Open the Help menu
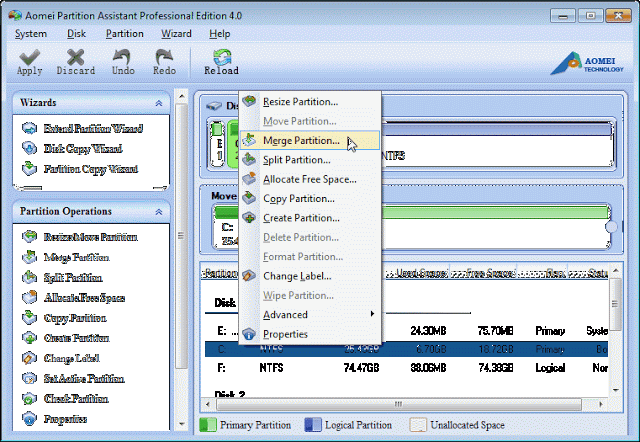640x442 pixels. [x=220, y=34]
